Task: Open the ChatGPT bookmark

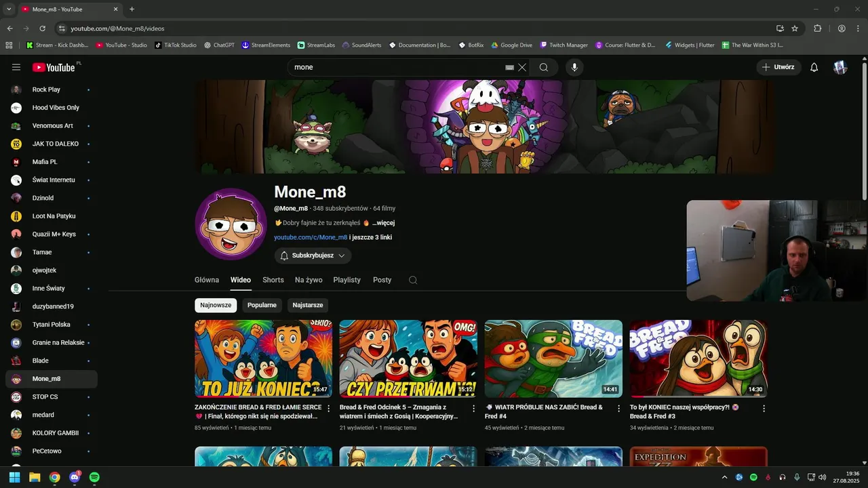Action: click(x=219, y=45)
